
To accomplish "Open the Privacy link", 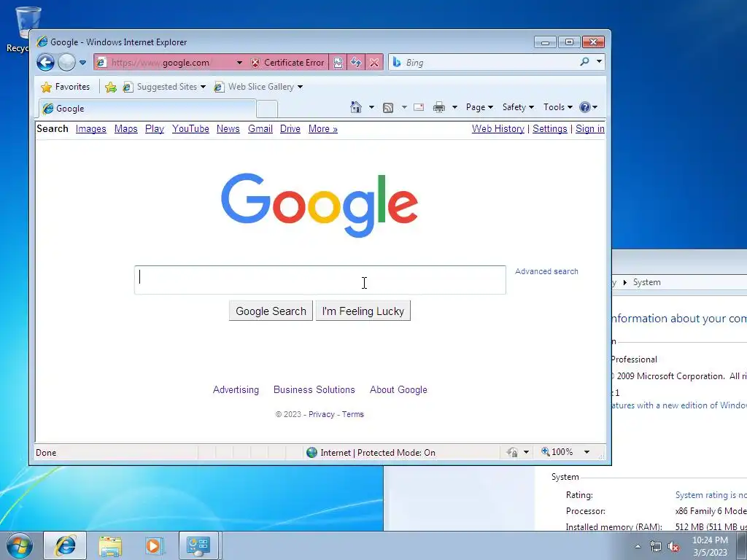I will point(322,414).
